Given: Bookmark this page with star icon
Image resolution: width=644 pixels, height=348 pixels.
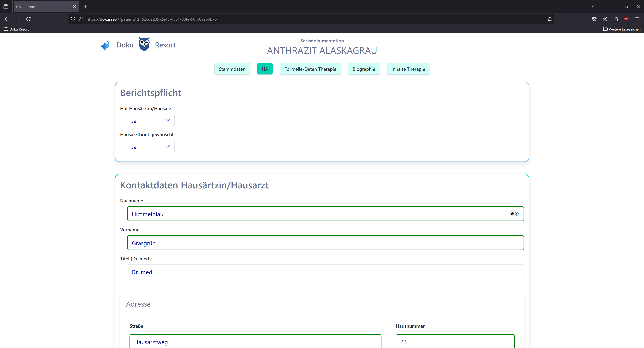Looking at the screenshot, I should 550,19.
